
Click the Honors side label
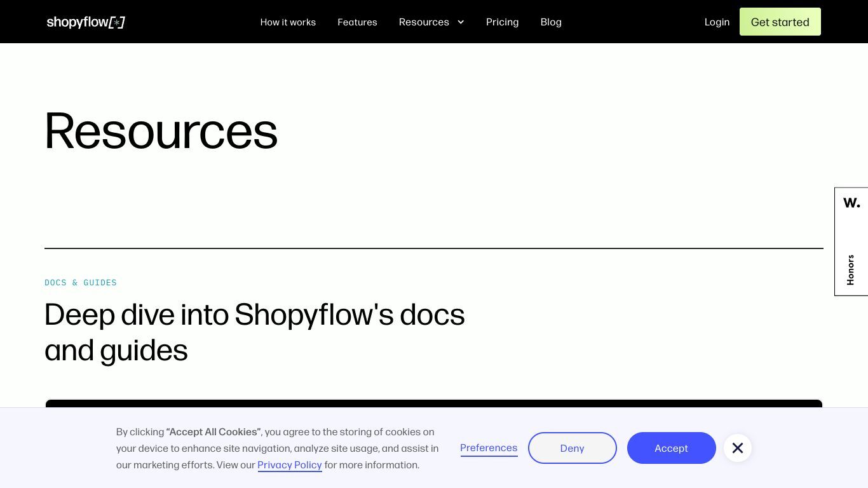850,270
